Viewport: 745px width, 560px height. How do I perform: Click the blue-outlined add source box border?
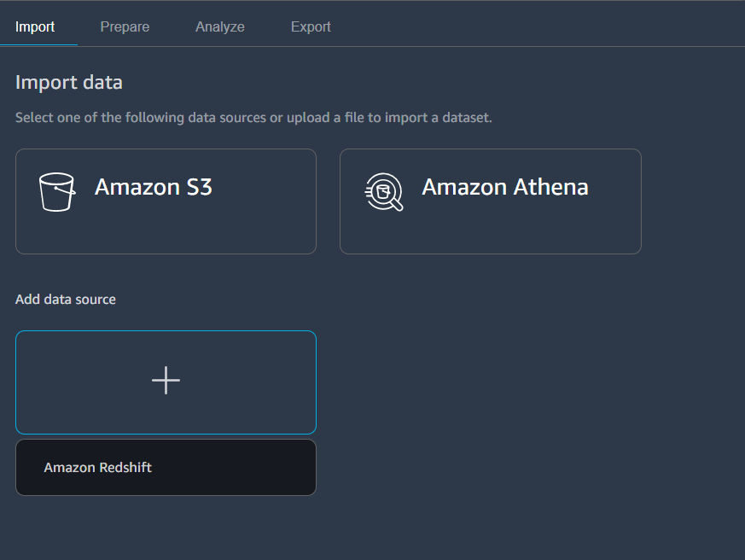166,331
